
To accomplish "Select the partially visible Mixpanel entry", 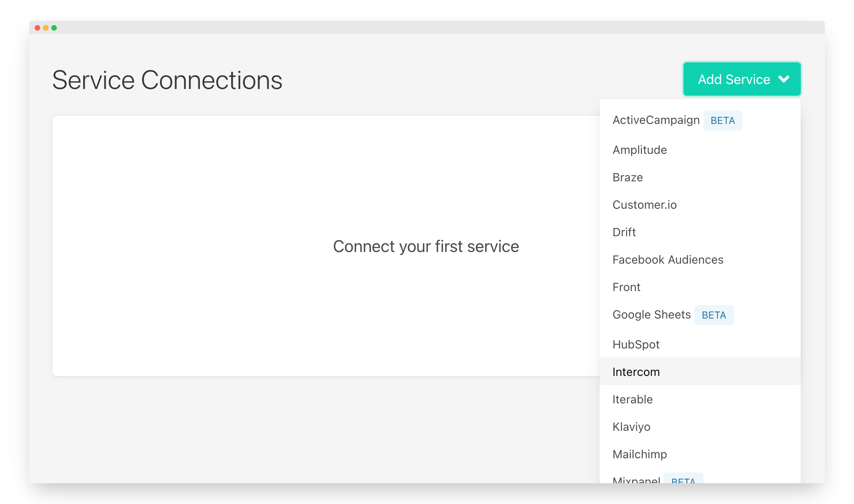I will coord(636,479).
